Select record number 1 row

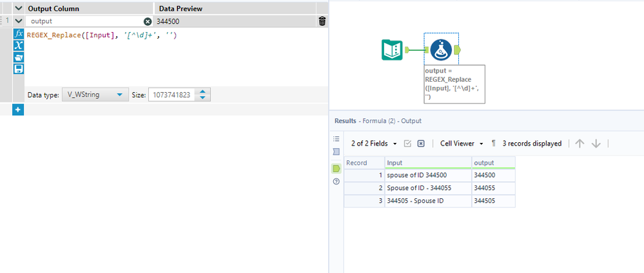click(364, 175)
